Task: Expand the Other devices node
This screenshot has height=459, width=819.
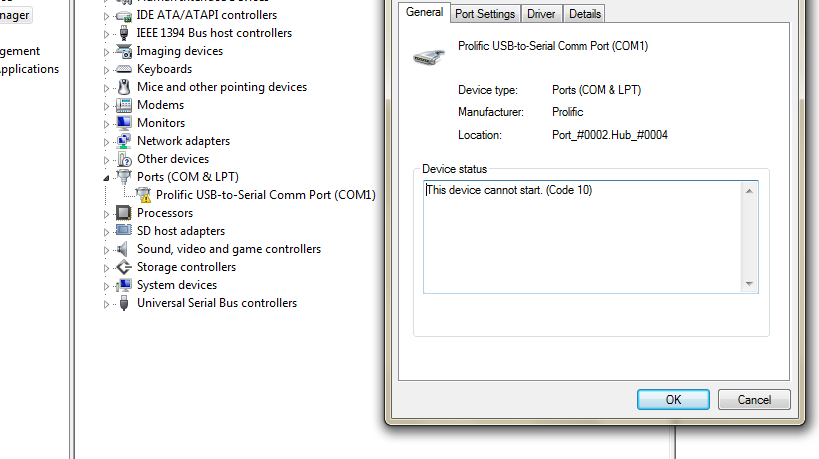Action: [106, 160]
